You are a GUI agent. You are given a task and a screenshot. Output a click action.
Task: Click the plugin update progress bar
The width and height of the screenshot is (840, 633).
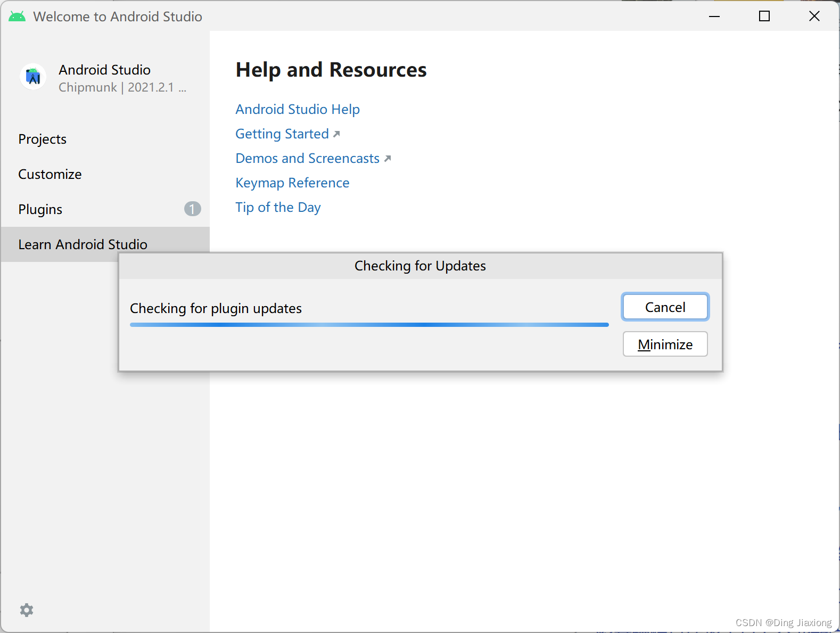coord(369,325)
